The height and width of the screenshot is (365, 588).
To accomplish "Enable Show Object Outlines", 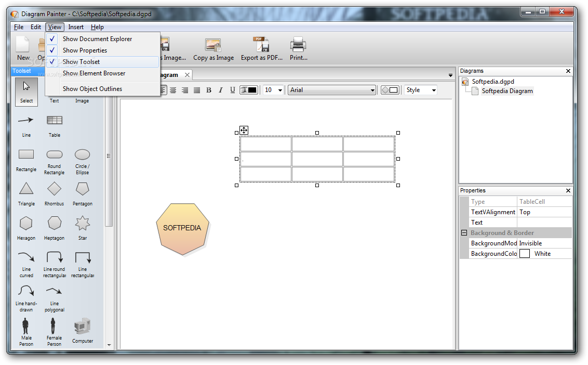I will [102, 88].
